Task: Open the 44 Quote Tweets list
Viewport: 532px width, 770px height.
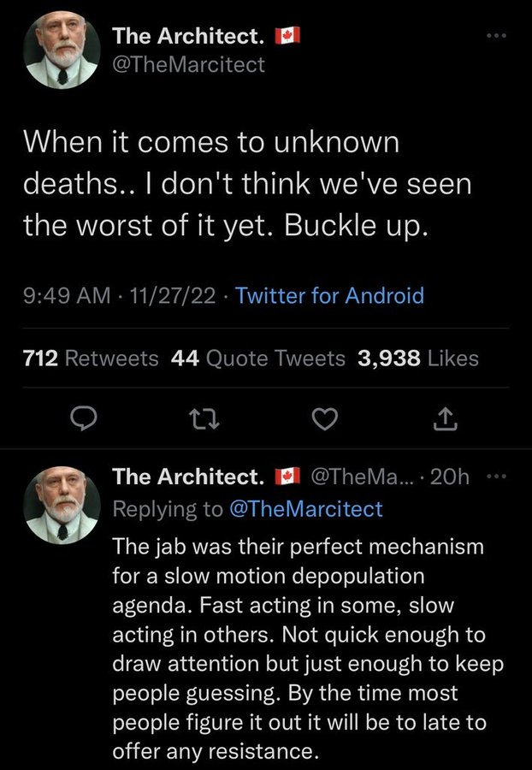Action: pos(258,358)
